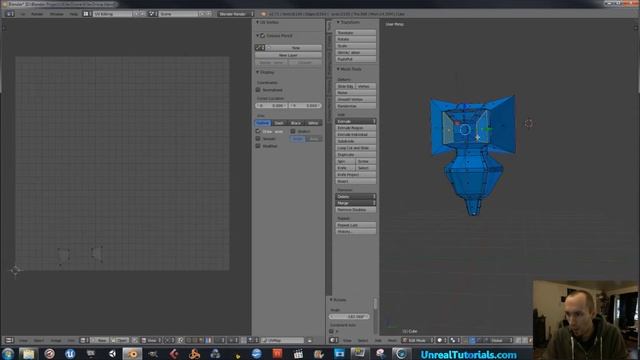Toggle constraint axis checkbox in Rotate panel

click(331, 331)
